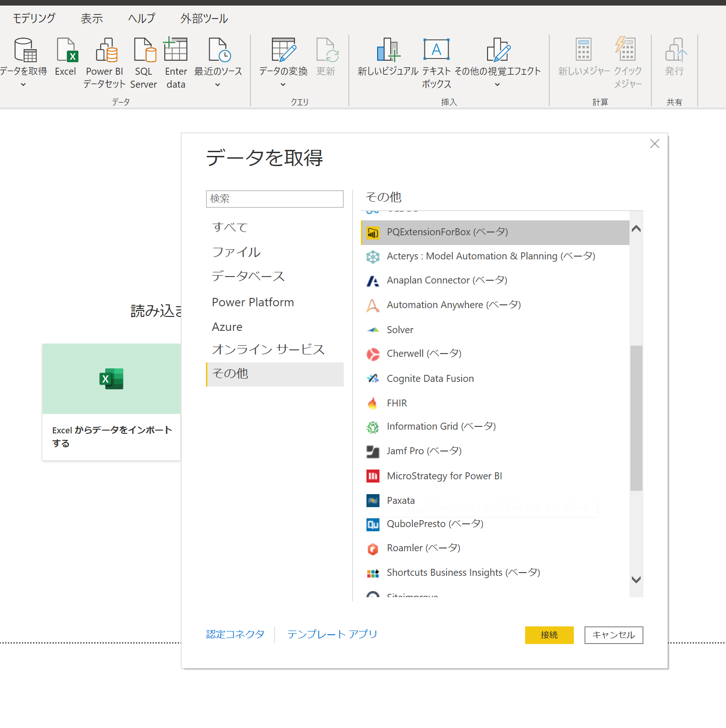The height and width of the screenshot is (728, 726).
Task: Expand the データの変換 dropdown arrow
Action: click(x=283, y=84)
